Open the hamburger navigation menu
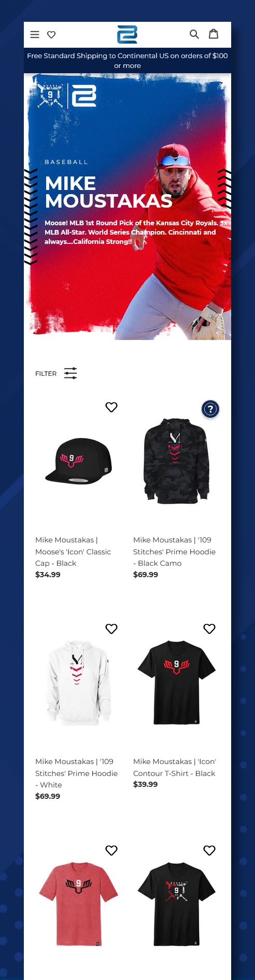This screenshot has width=255, height=980. (x=35, y=35)
